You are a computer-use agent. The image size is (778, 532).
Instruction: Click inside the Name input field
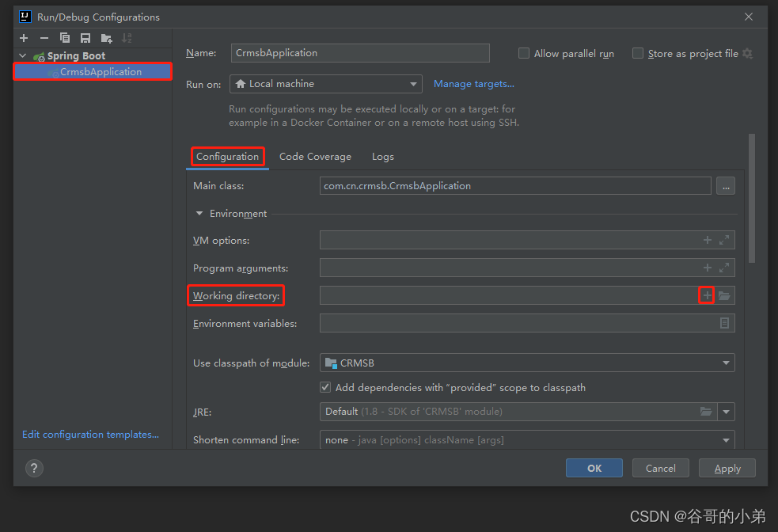pyautogui.click(x=360, y=53)
